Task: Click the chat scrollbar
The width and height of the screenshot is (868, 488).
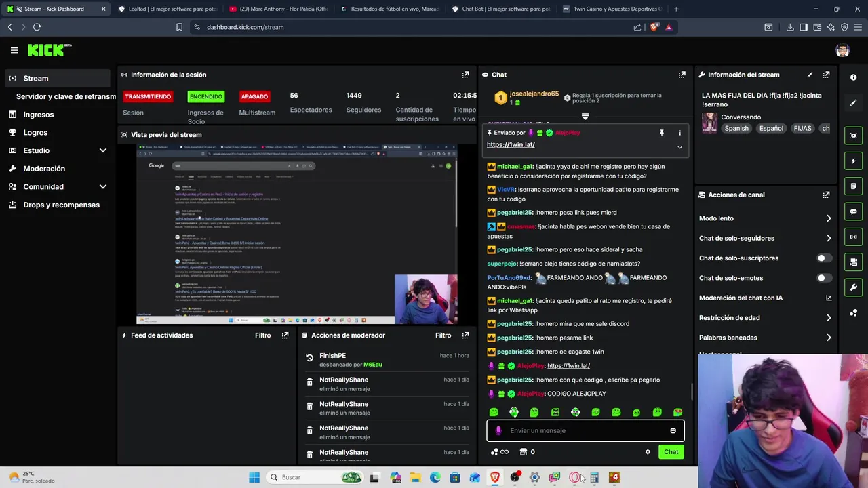Action: coord(691,391)
